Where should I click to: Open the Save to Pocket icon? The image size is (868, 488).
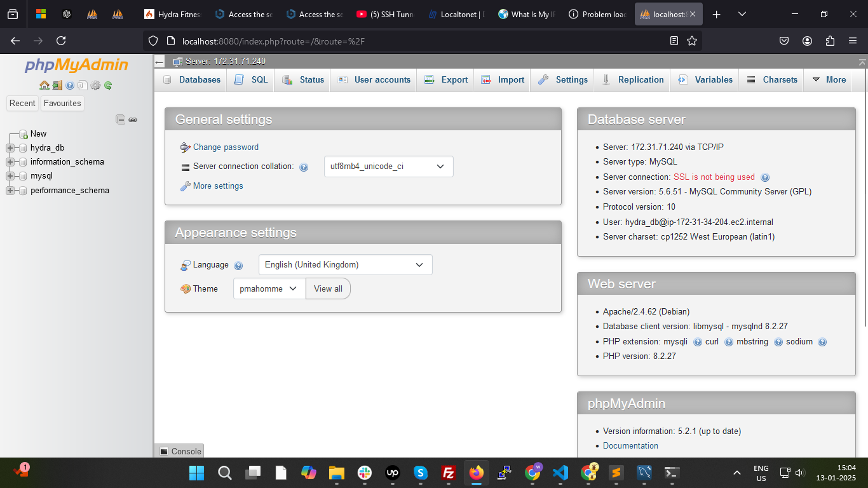click(x=784, y=41)
